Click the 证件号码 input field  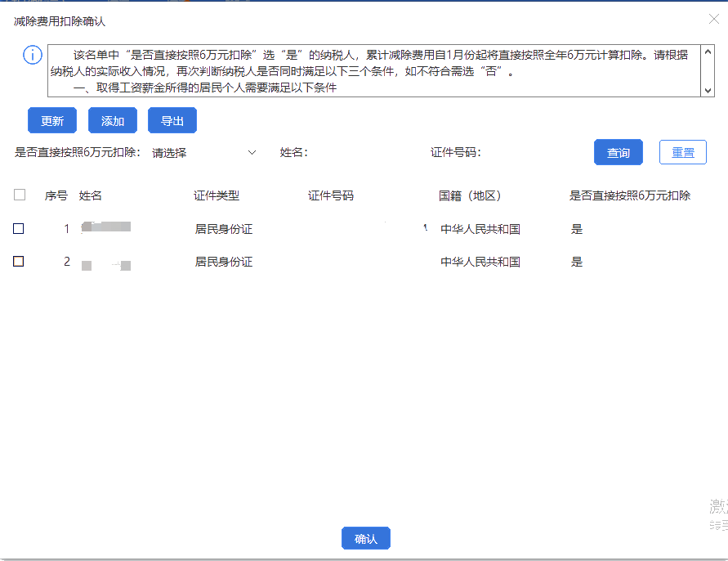[x=531, y=152]
